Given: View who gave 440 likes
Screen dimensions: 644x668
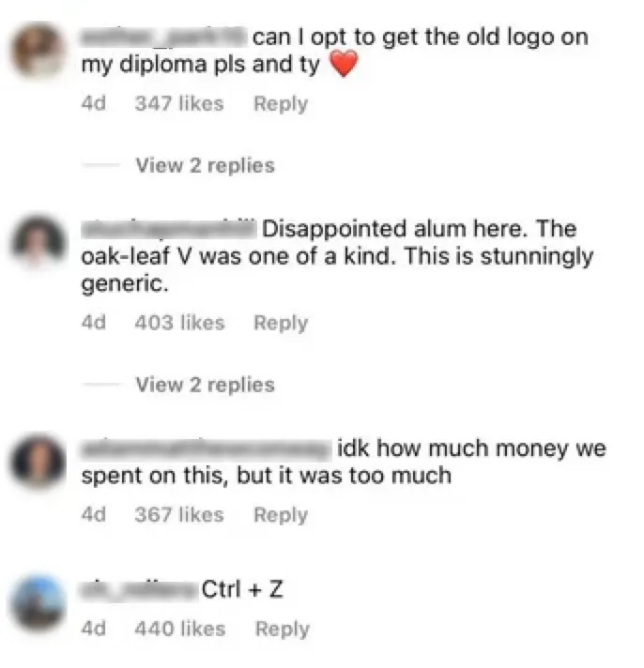Looking at the screenshot, I should pyautogui.click(x=180, y=629).
